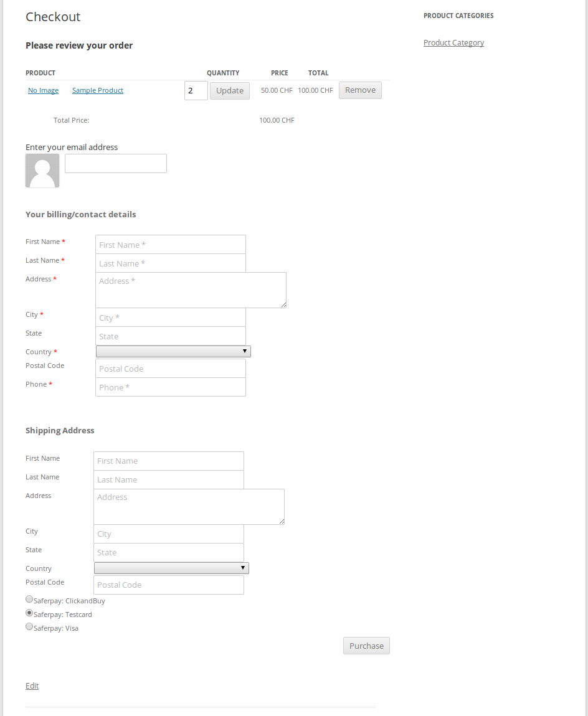This screenshot has width=588, height=716.
Task: Click the email address input field
Action: pos(115,163)
